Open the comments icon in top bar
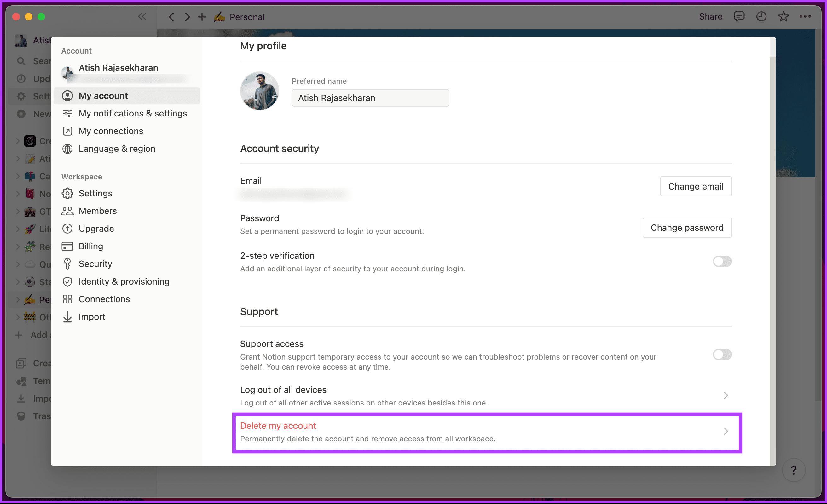This screenshot has width=827, height=504. coord(739,16)
